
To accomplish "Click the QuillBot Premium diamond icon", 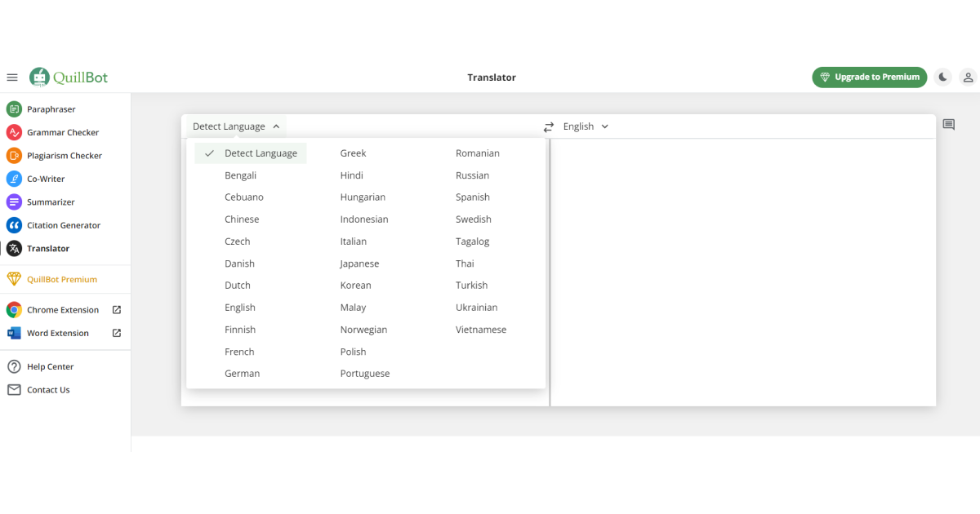I will click(14, 279).
